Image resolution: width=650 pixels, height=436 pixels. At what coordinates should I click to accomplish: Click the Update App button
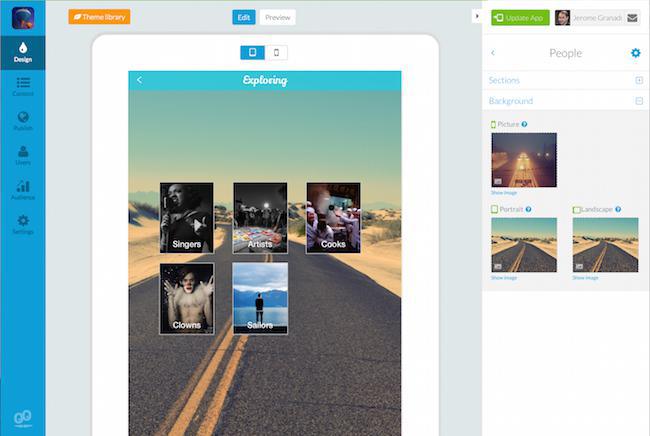coord(520,17)
